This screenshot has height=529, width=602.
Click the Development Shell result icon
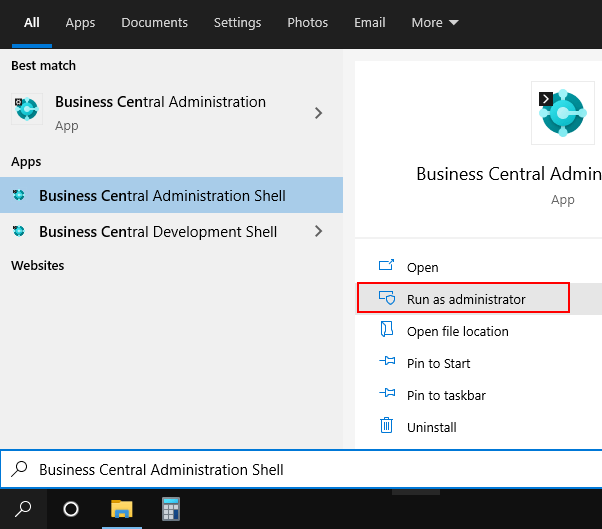tap(18, 232)
